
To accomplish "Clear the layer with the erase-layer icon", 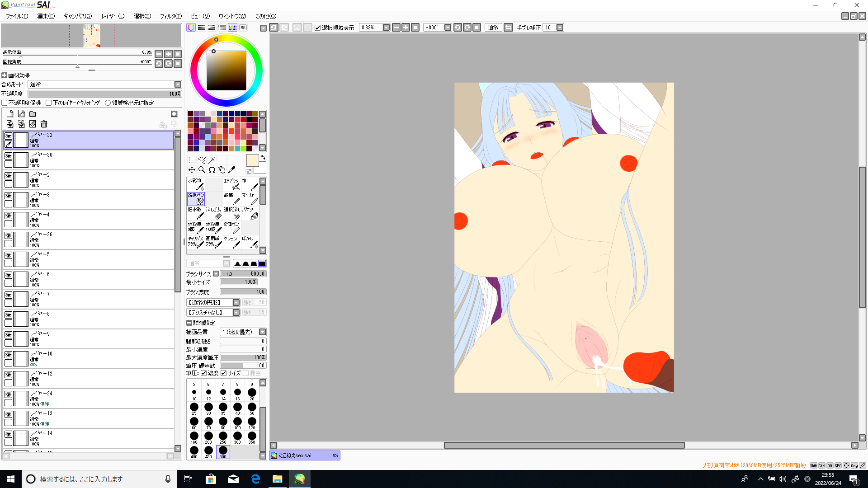I will click(x=33, y=124).
